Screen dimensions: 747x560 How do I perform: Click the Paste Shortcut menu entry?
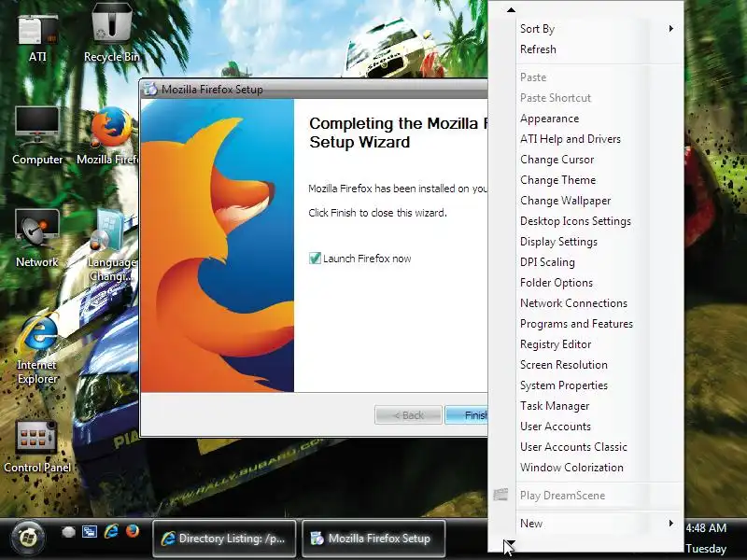[585, 98]
